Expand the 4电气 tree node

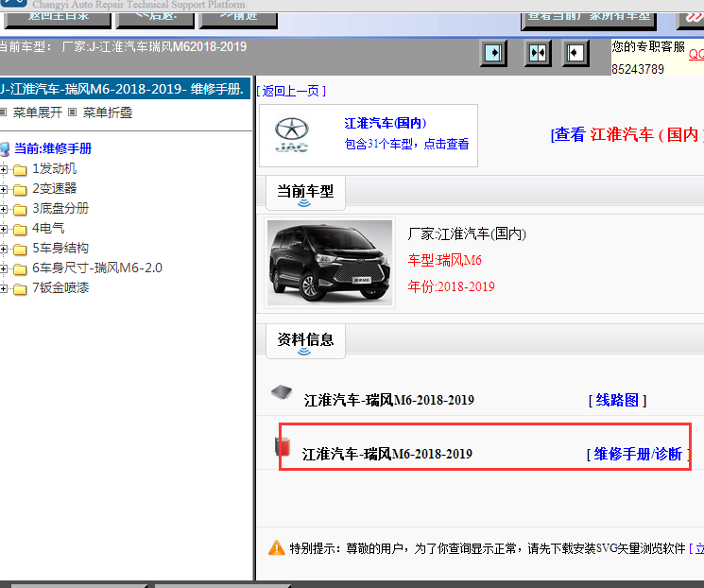4,229
